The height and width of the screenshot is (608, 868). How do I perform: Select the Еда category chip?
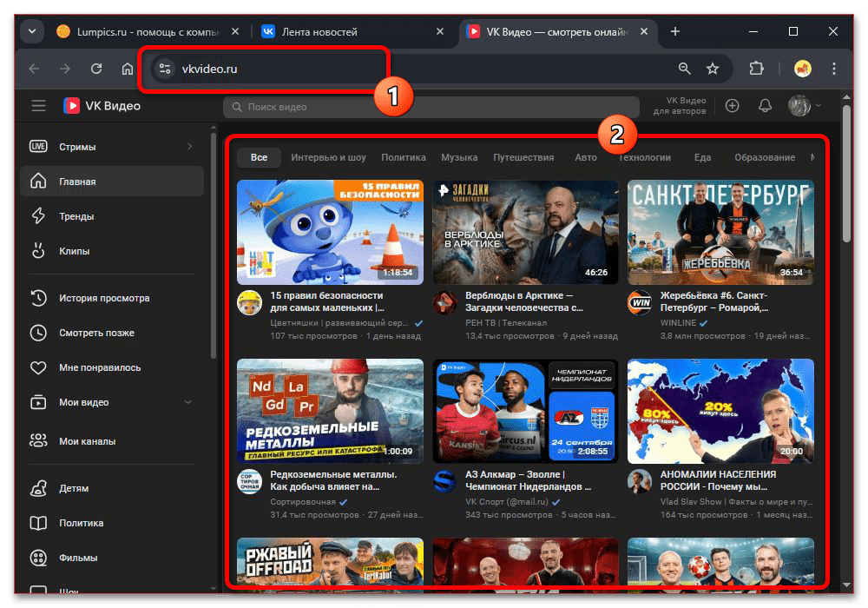click(x=702, y=157)
